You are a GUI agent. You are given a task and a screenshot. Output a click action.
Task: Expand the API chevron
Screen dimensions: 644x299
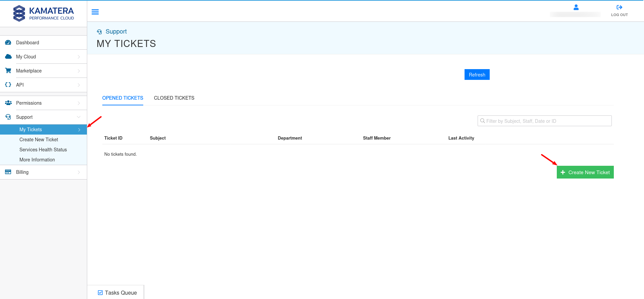[x=79, y=85]
